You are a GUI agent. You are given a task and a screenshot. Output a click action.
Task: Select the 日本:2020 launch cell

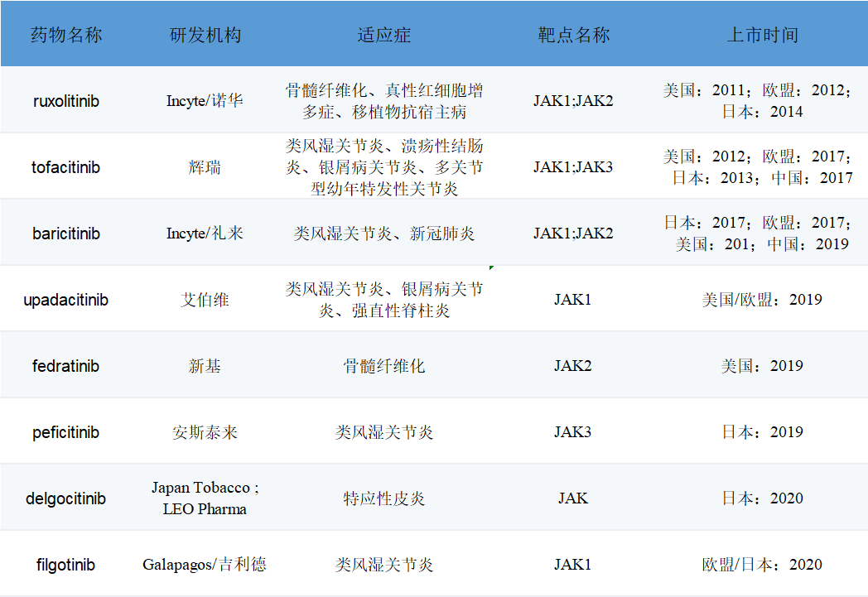(x=762, y=498)
